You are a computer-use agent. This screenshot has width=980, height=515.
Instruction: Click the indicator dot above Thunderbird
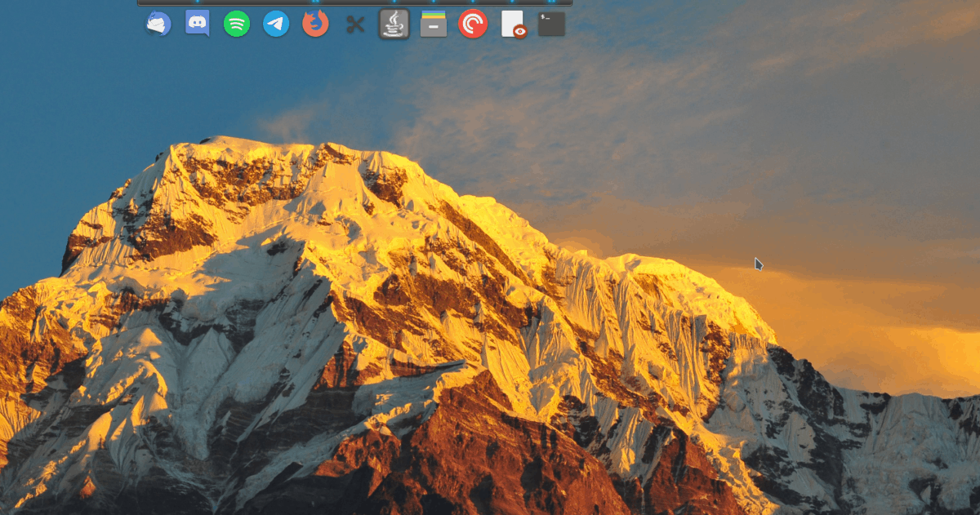tap(158, 3)
